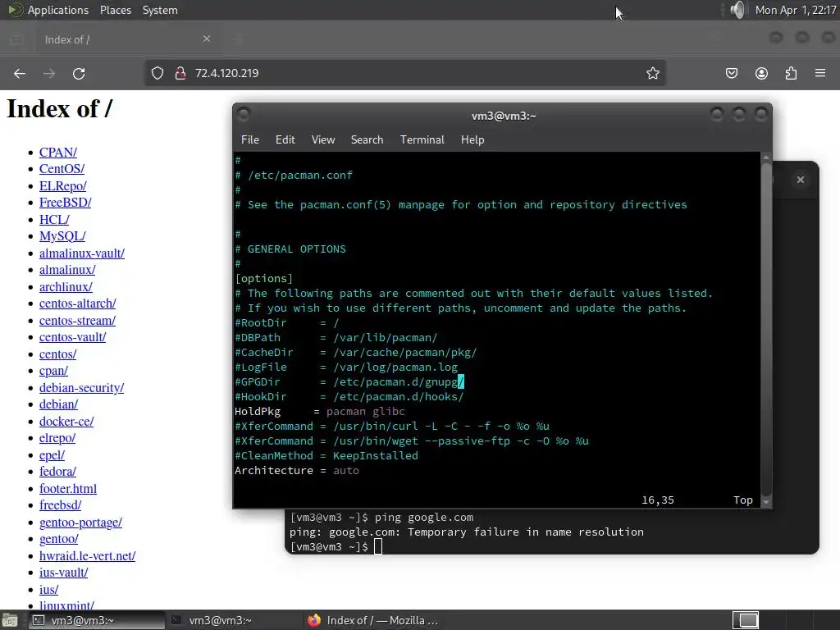Go back using Firefox back arrow
This screenshot has width=840, height=630.
(x=20, y=73)
